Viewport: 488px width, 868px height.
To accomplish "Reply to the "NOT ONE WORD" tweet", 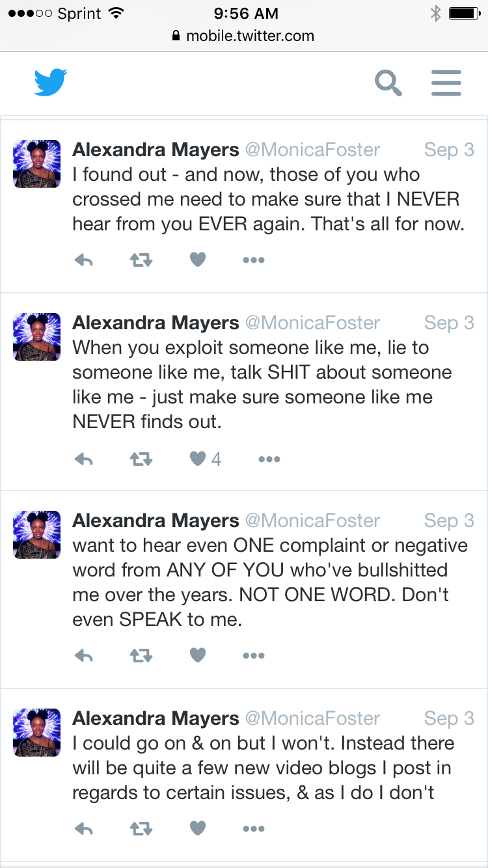I will [84, 656].
